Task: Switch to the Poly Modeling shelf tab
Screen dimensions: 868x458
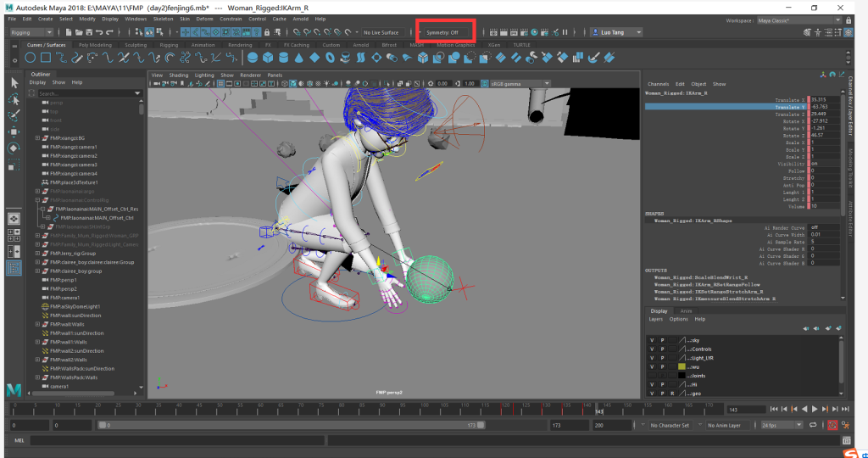Action: coord(95,45)
